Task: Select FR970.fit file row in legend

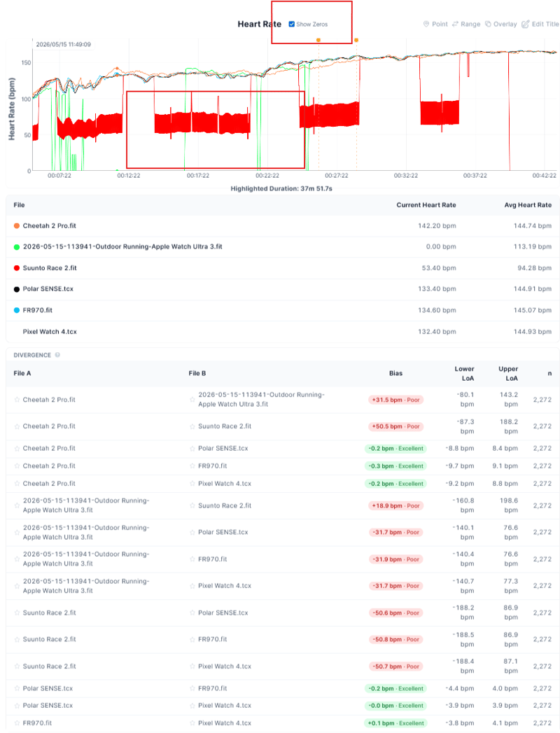Action: (x=282, y=310)
